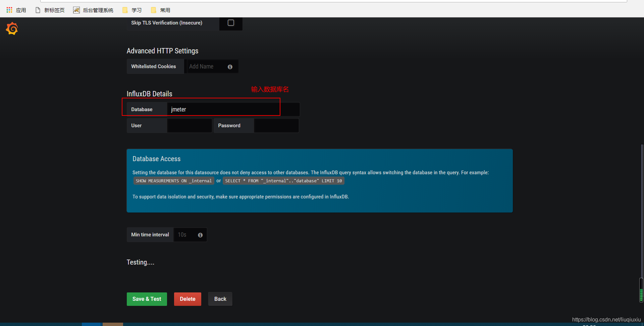
Task: Click the Database Access heading
Action: [x=156, y=159]
